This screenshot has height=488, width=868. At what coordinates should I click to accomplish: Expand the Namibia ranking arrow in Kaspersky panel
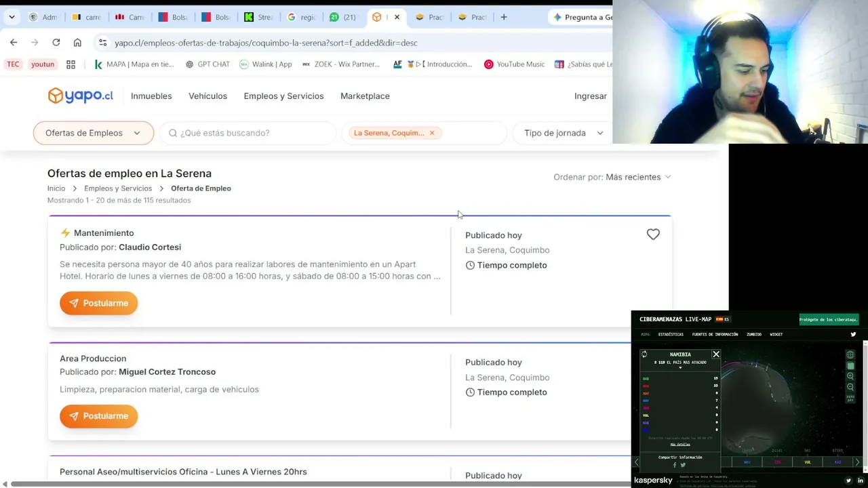pyautogui.click(x=680, y=368)
